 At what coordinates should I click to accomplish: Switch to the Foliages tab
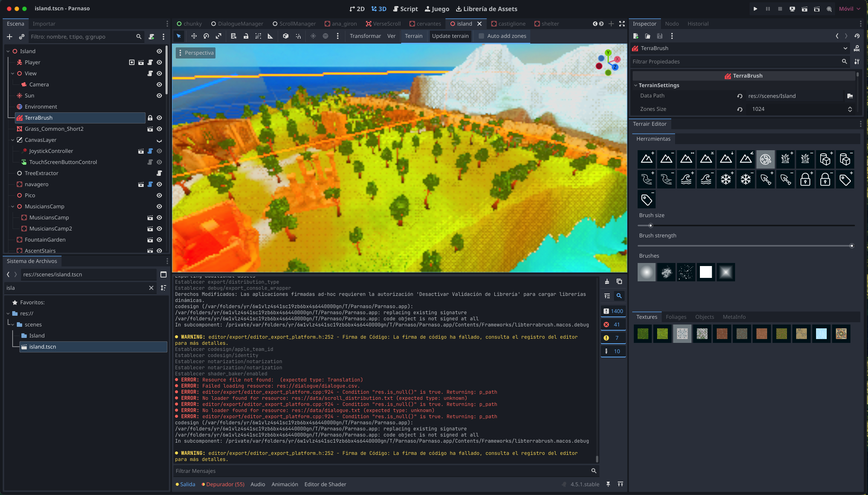675,317
